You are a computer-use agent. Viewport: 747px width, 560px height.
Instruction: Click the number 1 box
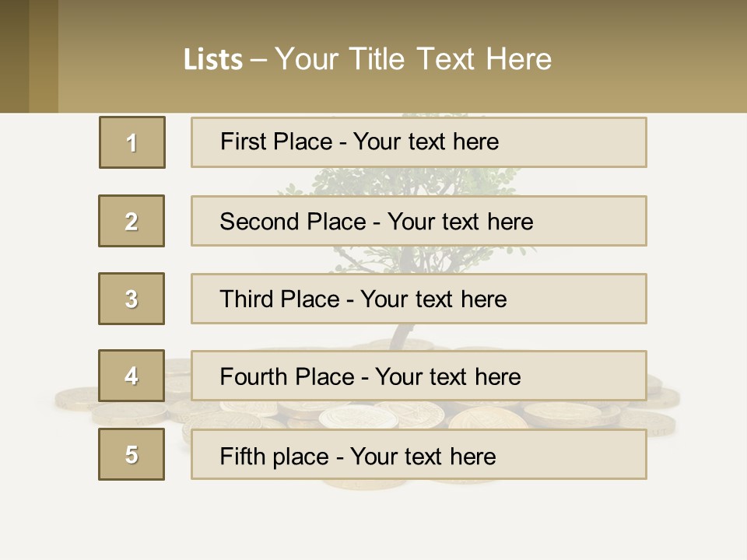(x=132, y=142)
